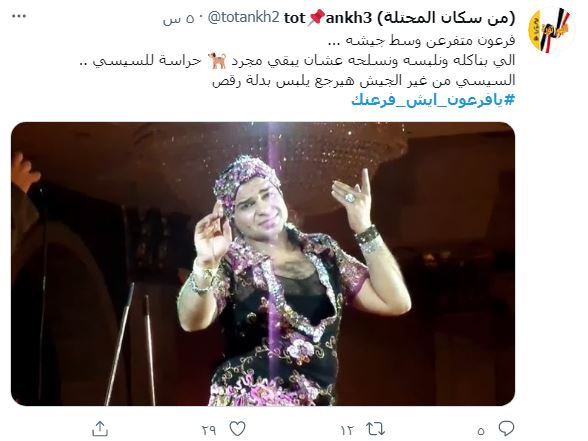Viewport: 588px width, 441px height.
Task: Click the tweet line starting الي بناكله
Action: coord(297,61)
